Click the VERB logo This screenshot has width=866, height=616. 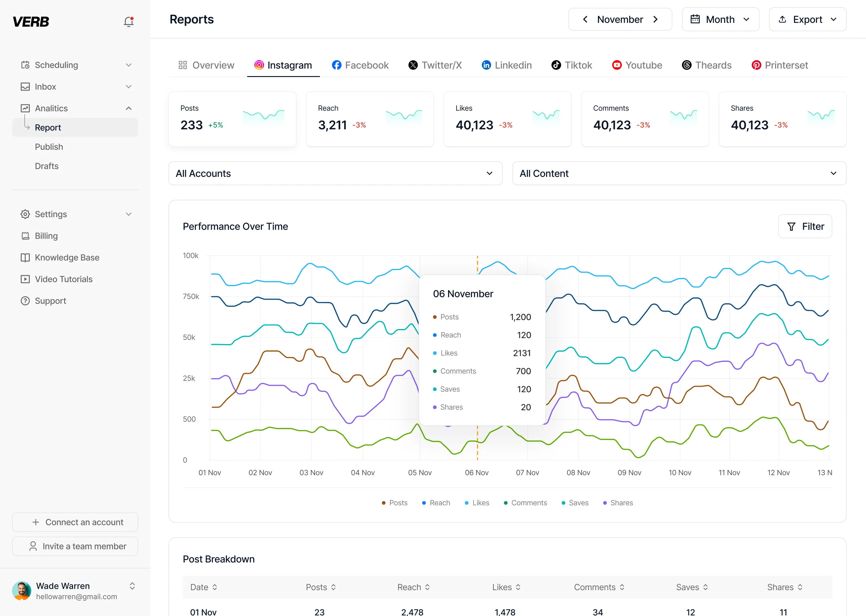point(31,22)
